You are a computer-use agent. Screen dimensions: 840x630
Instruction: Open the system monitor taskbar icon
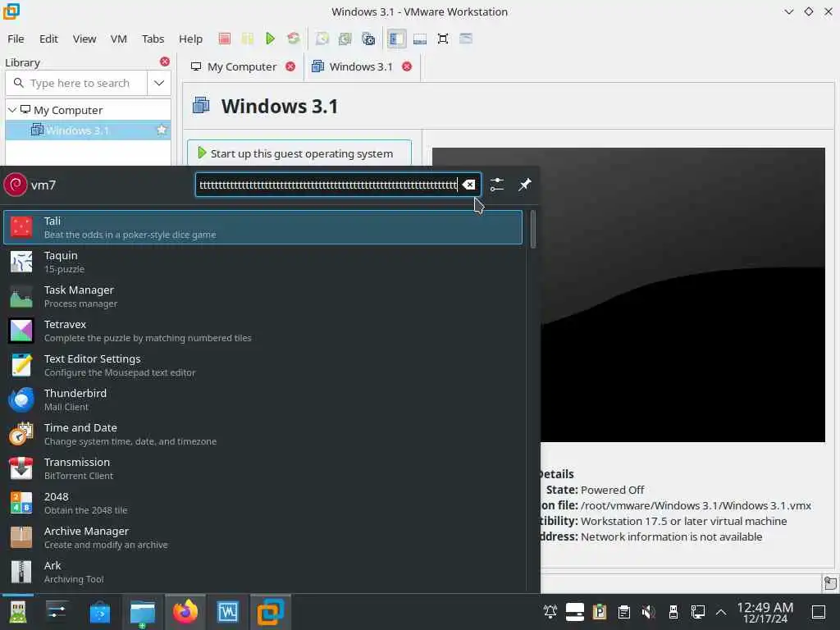pyautogui.click(x=228, y=612)
